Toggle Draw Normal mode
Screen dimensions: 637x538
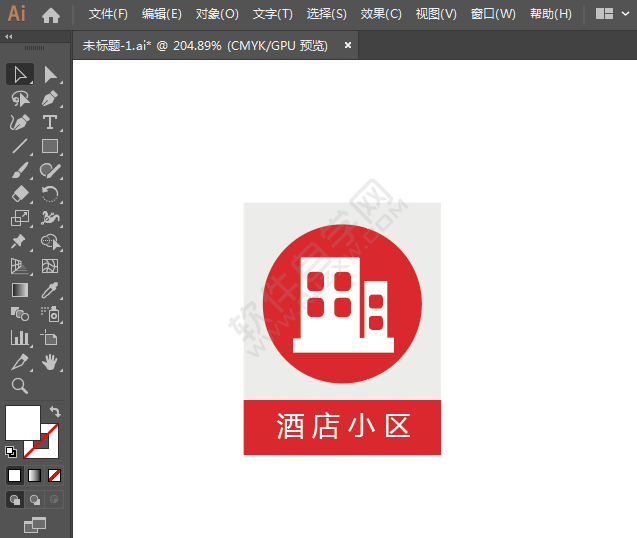15,499
